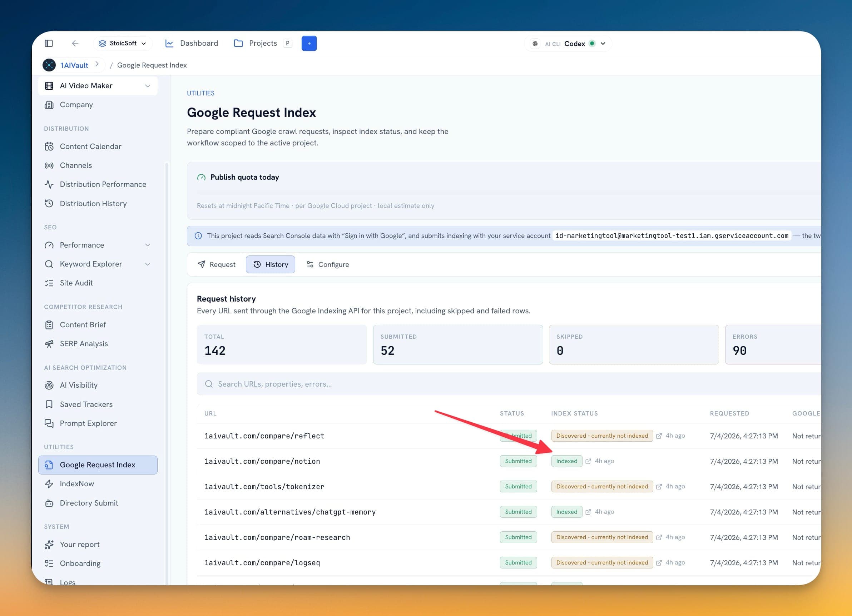Click the STATUS column header

click(x=512, y=413)
